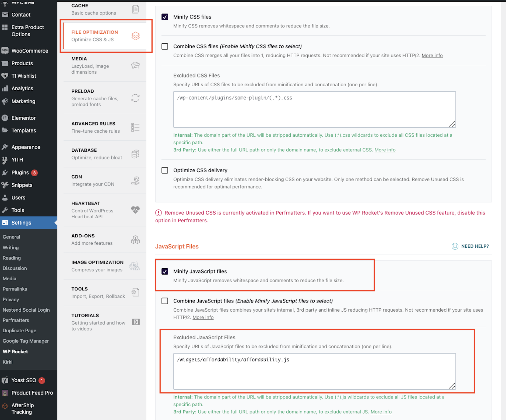The width and height of the screenshot is (506, 420).
Task: Uncheck the Minify JavaScript files checkbox
Action: click(165, 271)
